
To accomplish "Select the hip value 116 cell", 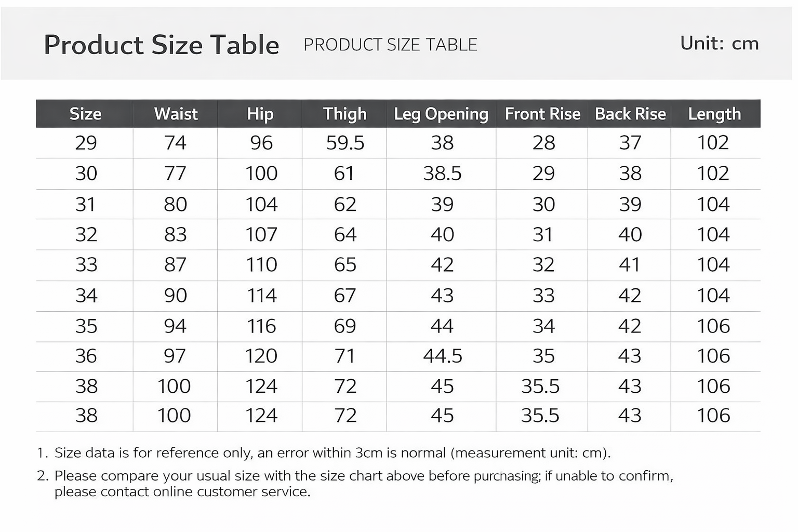I will [x=261, y=326].
